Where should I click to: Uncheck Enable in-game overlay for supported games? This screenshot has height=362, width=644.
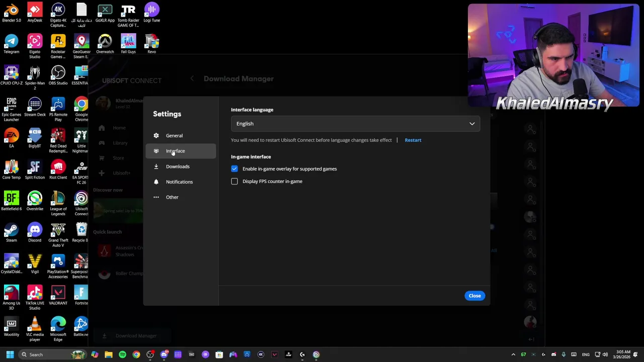pos(234,169)
